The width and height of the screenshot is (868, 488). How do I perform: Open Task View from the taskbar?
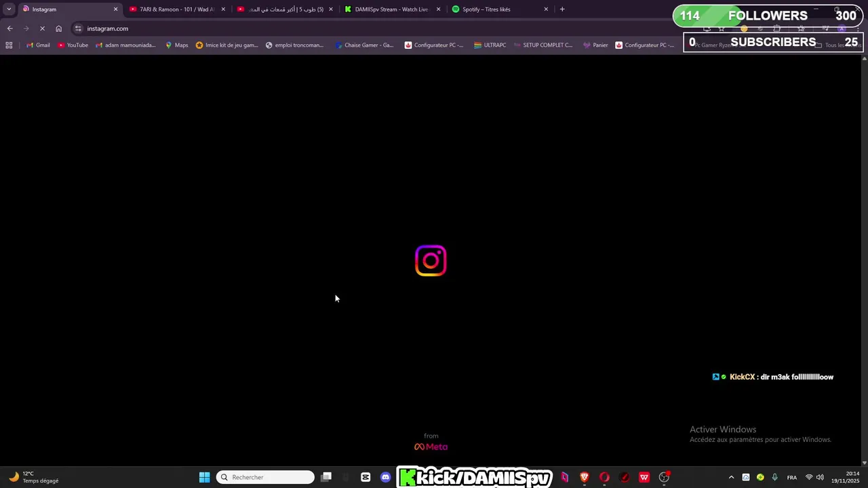pos(326,477)
